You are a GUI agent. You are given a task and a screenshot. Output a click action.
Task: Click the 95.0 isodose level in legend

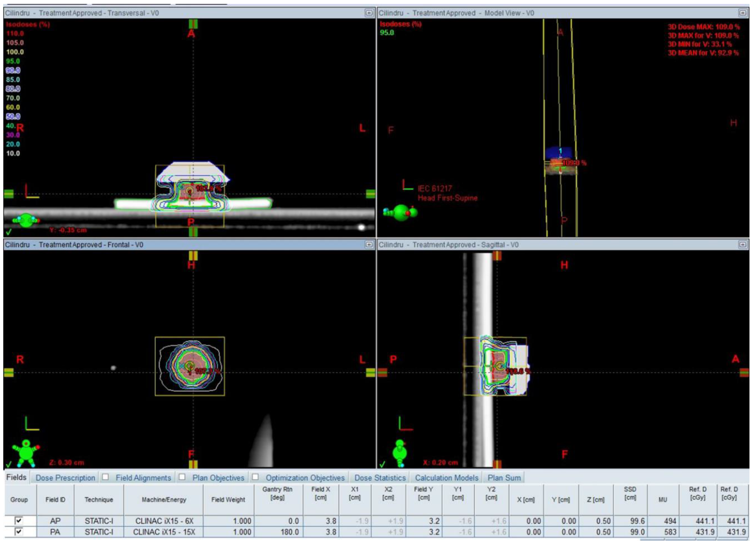point(13,61)
